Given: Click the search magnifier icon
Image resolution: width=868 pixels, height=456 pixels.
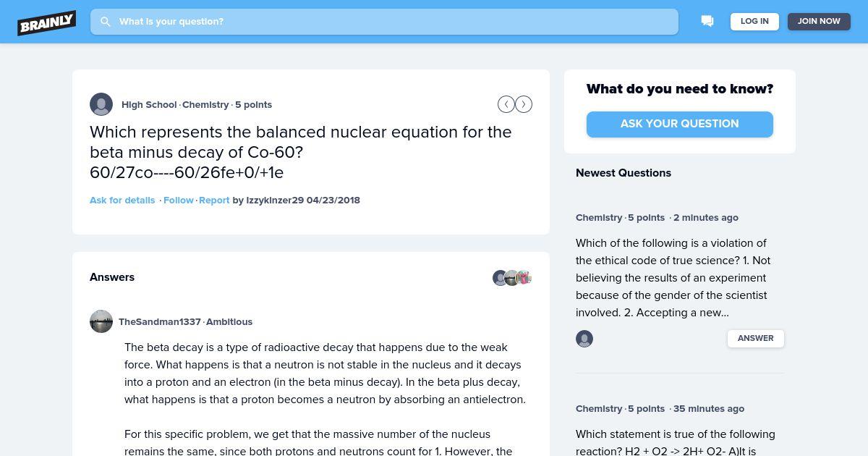Looking at the screenshot, I should coord(106,22).
